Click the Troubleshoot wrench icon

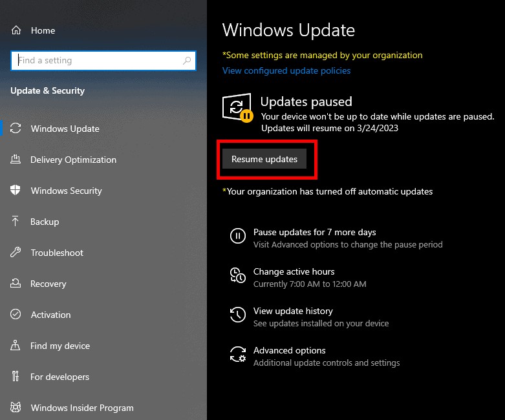(x=16, y=252)
